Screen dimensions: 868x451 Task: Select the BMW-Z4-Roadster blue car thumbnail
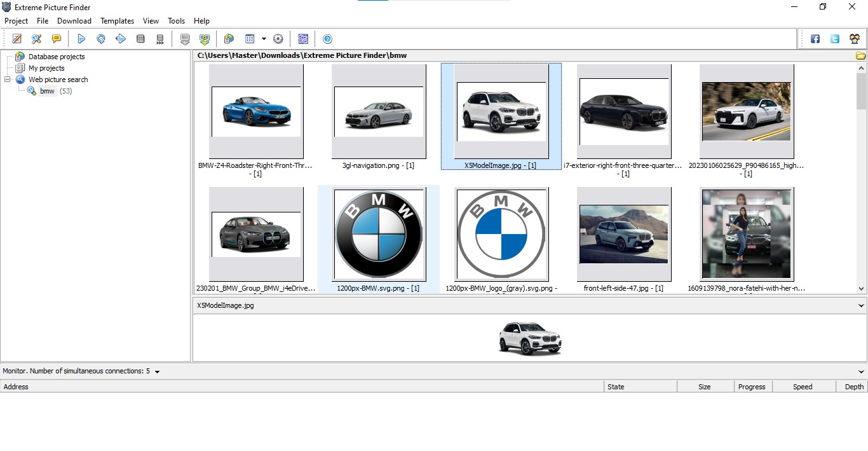coord(256,111)
